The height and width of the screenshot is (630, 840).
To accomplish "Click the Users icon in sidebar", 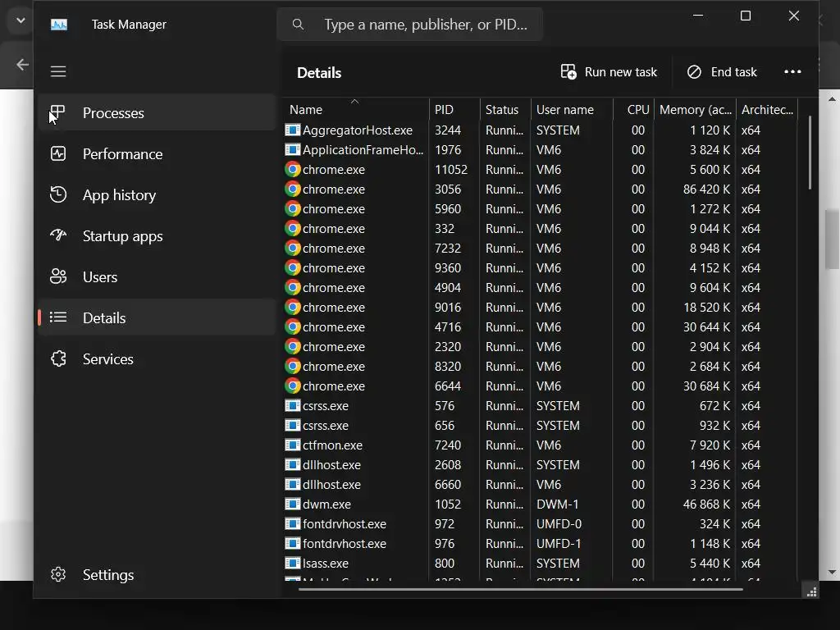I will tap(57, 276).
